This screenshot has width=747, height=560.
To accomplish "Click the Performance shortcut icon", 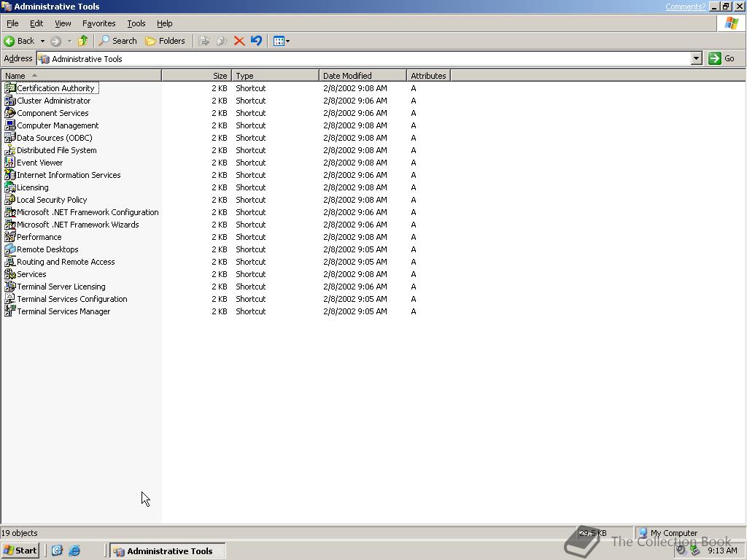I will click(x=9, y=237).
